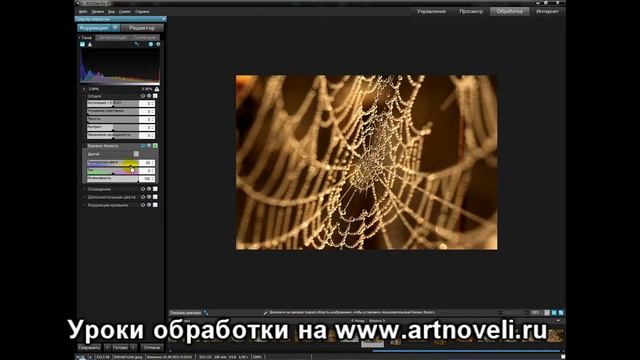The image size is (640, 360).
Task: Open the Правка menu
Action: [98, 12]
